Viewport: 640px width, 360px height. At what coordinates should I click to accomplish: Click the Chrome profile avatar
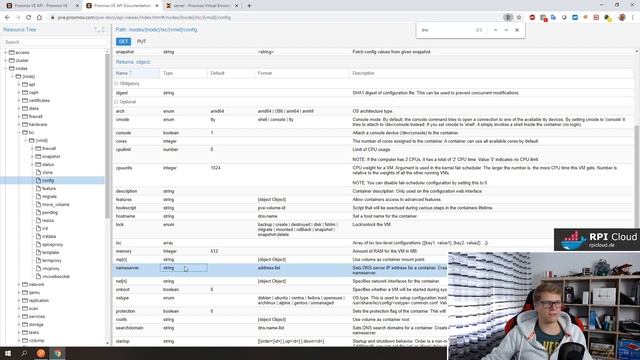tap(622, 18)
